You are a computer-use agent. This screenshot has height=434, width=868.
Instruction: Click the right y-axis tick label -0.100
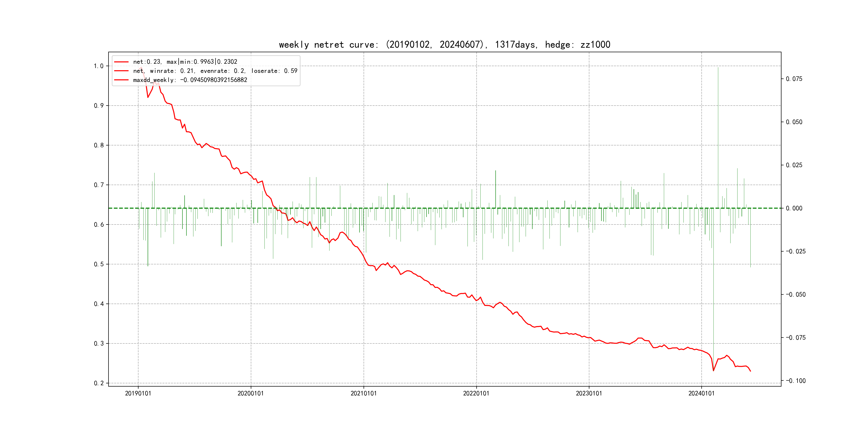[x=796, y=381]
